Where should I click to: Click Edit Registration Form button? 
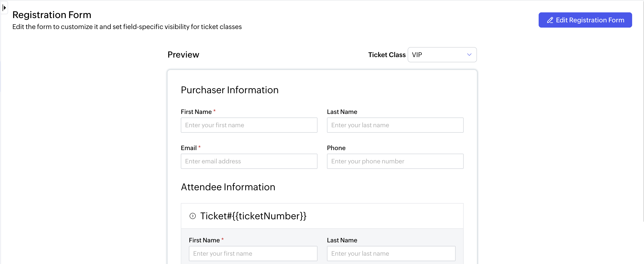tap(585, 20)
